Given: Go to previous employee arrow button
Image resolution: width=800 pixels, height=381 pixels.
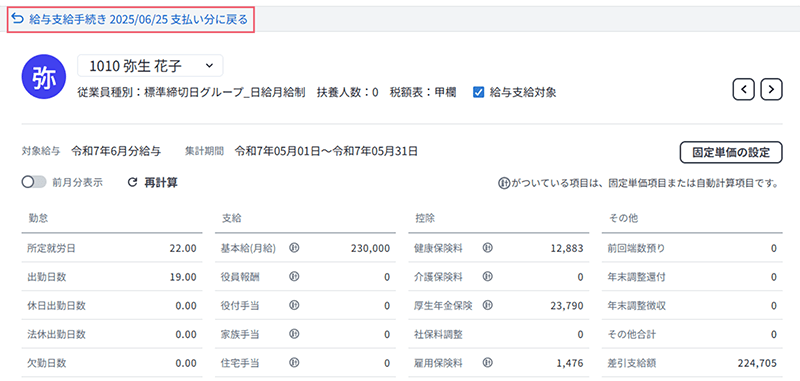Looking at the screenshot, I should [744, 90].
